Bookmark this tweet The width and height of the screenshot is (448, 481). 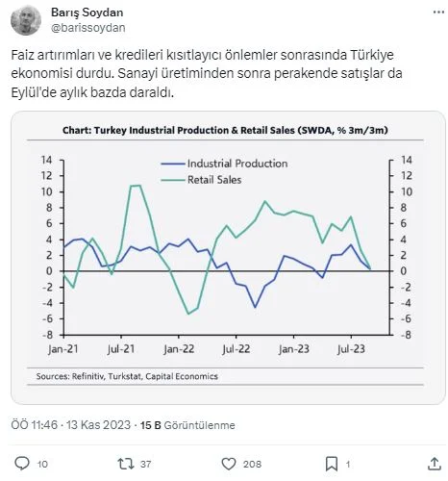[332, 464]
